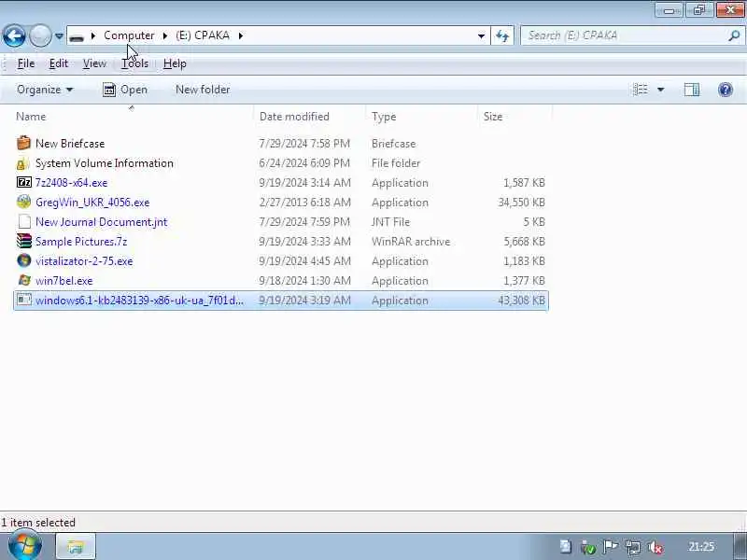747x560 pixels.
Task: Click the Show desktop button
Action: tap(740, 546)
